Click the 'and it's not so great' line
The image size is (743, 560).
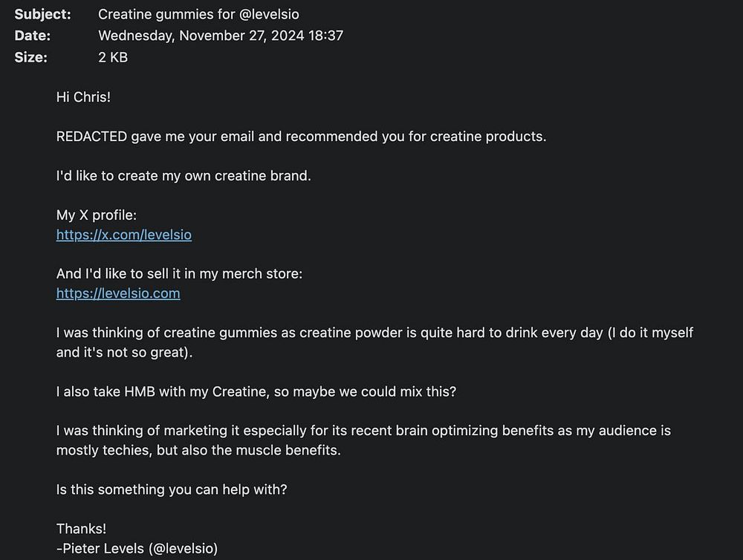[x=124, y=352]
